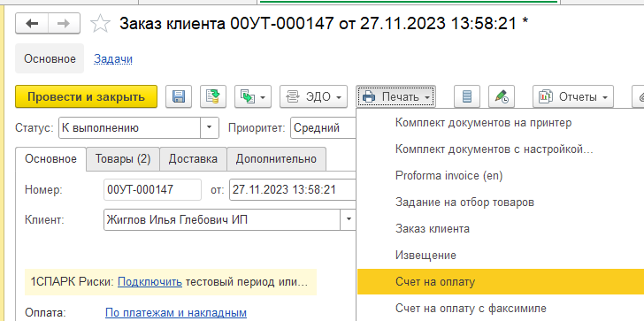Click the Печать dropdown button

coord(395,97)
